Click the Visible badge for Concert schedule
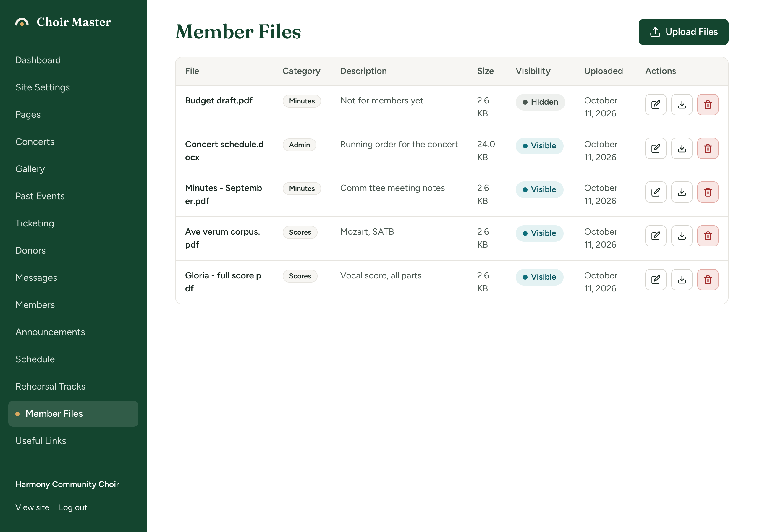 coord(539,146)
